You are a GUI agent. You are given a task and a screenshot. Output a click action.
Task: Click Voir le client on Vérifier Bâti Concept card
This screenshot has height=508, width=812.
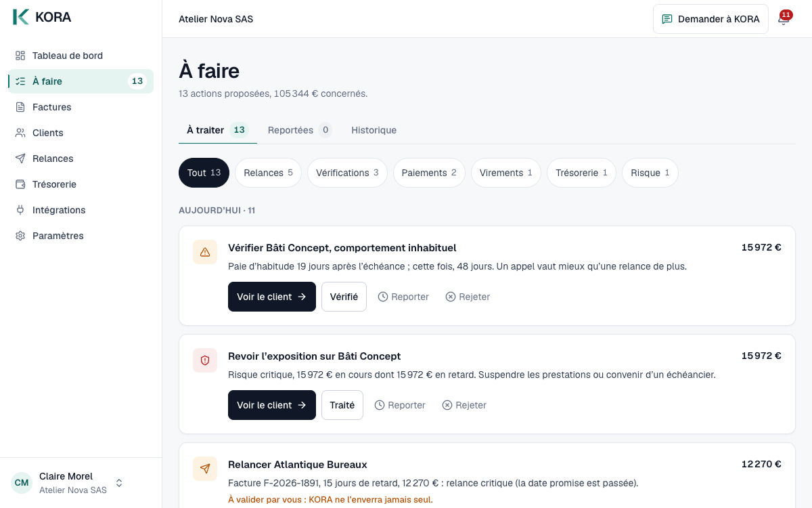(272, 297)
